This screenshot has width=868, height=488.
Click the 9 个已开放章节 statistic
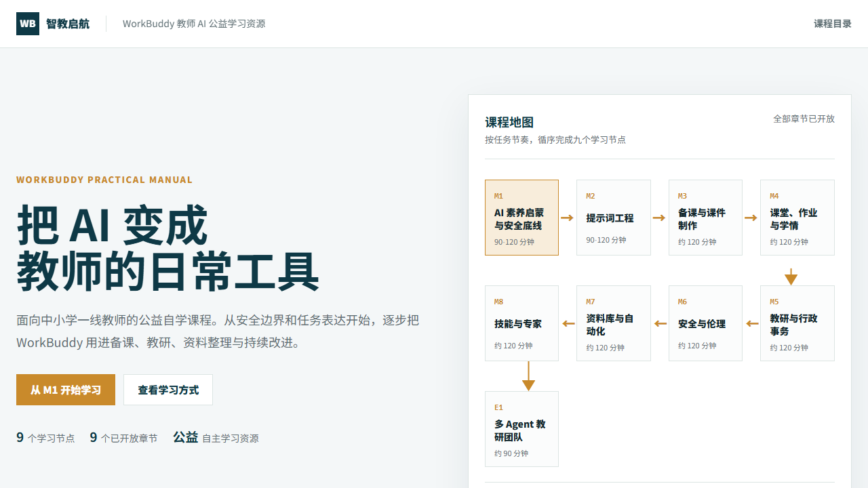[x=123, y=438]
